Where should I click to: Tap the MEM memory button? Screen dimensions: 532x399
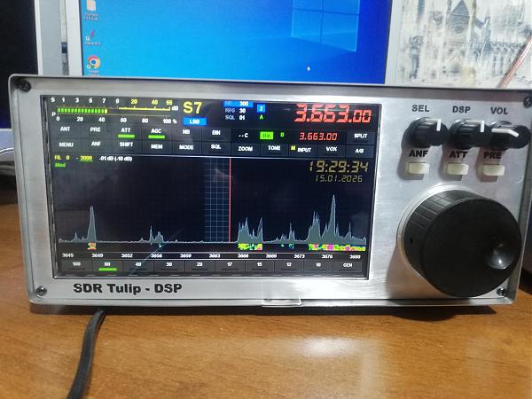tap(156, 146)
